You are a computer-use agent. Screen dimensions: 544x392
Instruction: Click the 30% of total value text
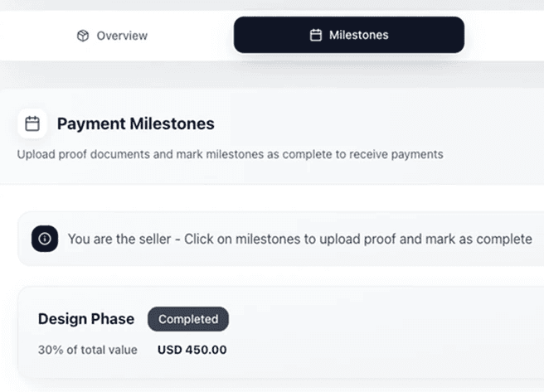click(88, 350)
